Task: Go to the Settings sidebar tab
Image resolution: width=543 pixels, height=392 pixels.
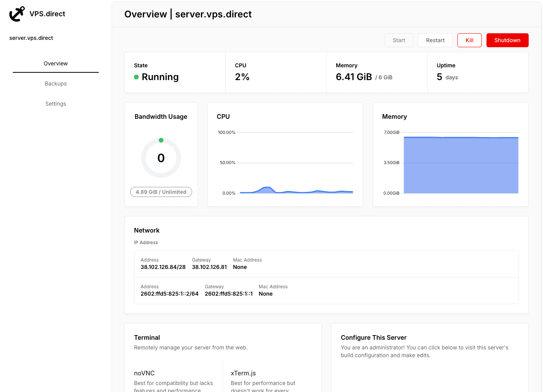Action: pyautogui.click(x=56, y=104)
